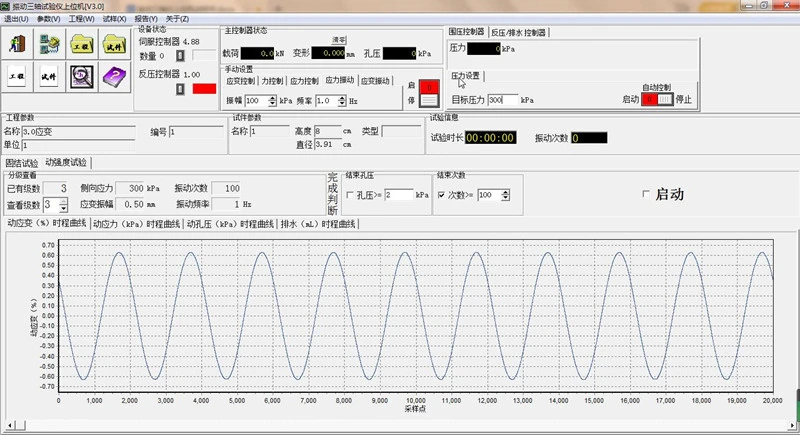
Task: Click the 数量 status indicator icon
Action: 180,56
